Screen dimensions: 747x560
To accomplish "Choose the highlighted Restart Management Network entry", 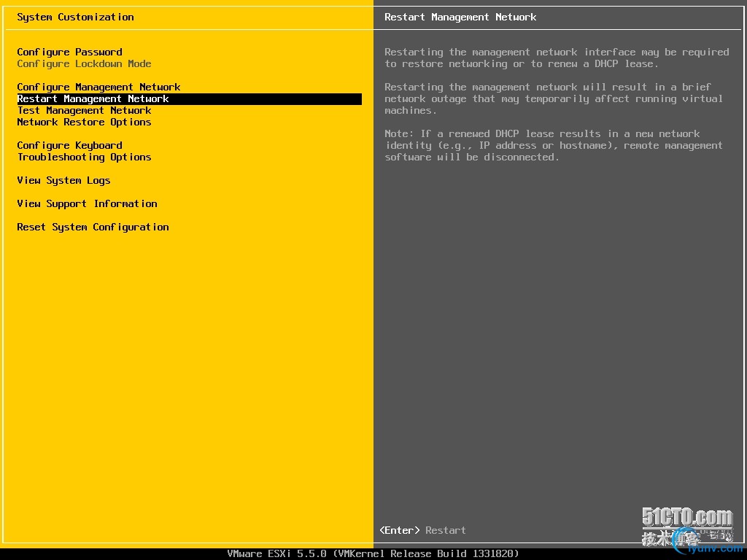I will 189,99.
